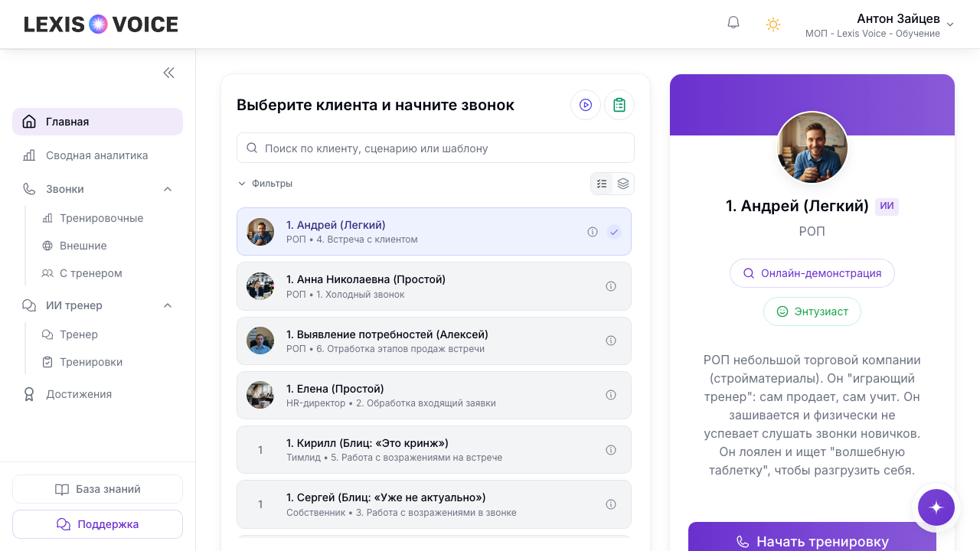
Task: Collapse the sidebar with double-chevron icon
Action: pyautogui.click(x=168, y=73)
